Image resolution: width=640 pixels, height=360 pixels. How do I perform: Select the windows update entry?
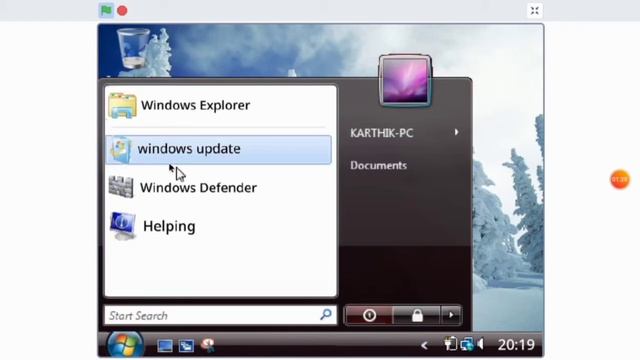tap(219, 150)
